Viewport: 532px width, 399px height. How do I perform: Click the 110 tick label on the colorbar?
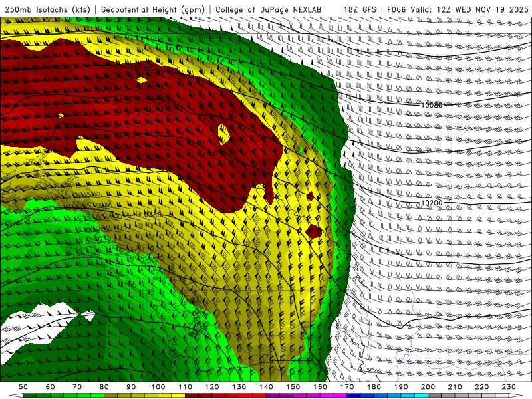click(x=186, y=387)
